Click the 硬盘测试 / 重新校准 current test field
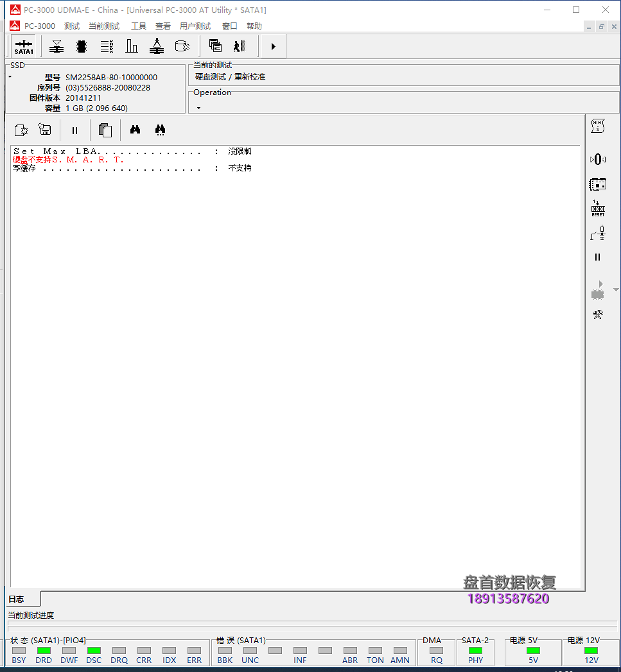This screenshot has width=621, height=672. (230, 77)
